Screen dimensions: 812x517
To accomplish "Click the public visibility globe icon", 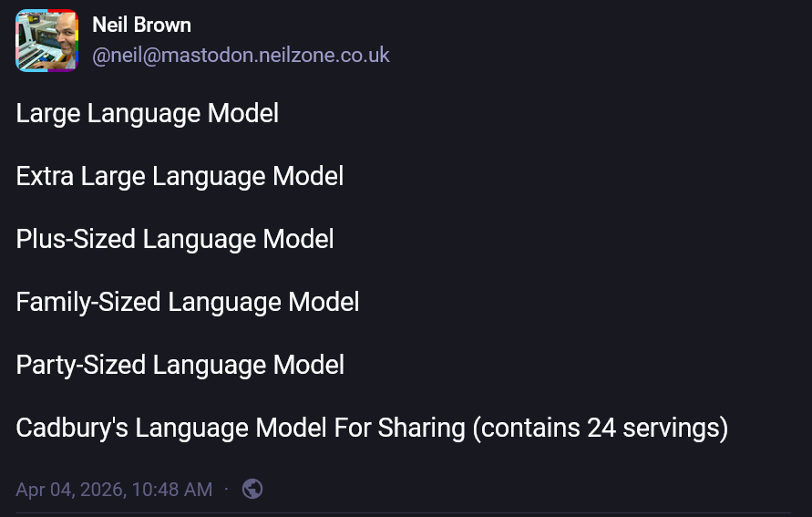I will click(x=252, y=490).
